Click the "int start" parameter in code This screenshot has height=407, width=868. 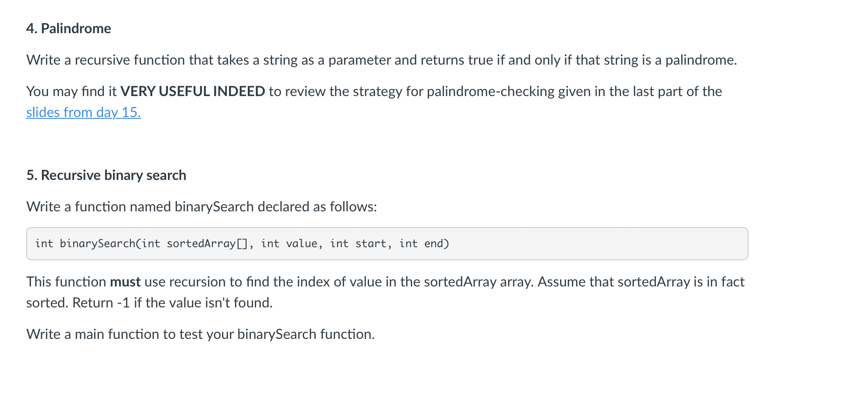[x=358, y=244]
